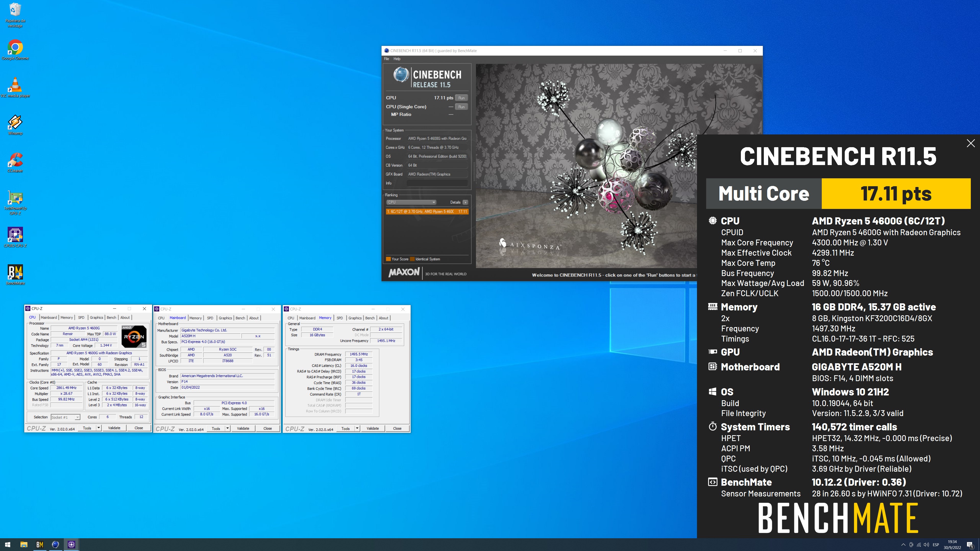Switch to CPU tab in Memory CPU-Z window

pos(291,318)
